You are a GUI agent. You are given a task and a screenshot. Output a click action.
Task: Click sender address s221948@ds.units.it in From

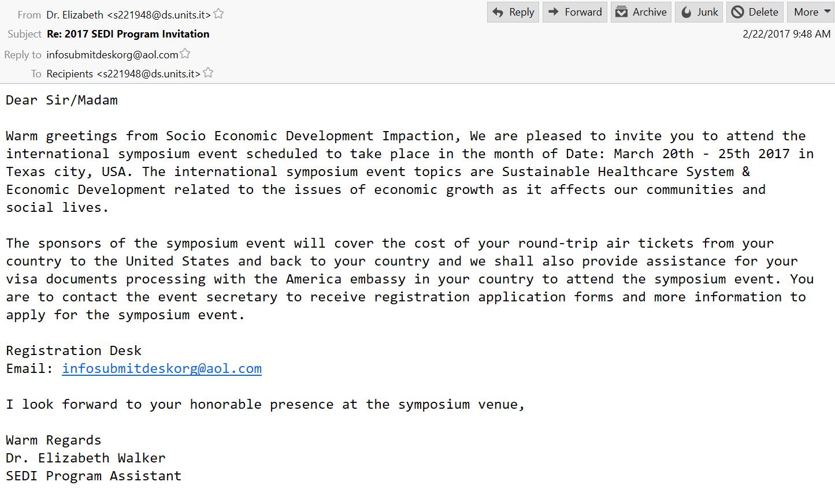coord(159,14)
